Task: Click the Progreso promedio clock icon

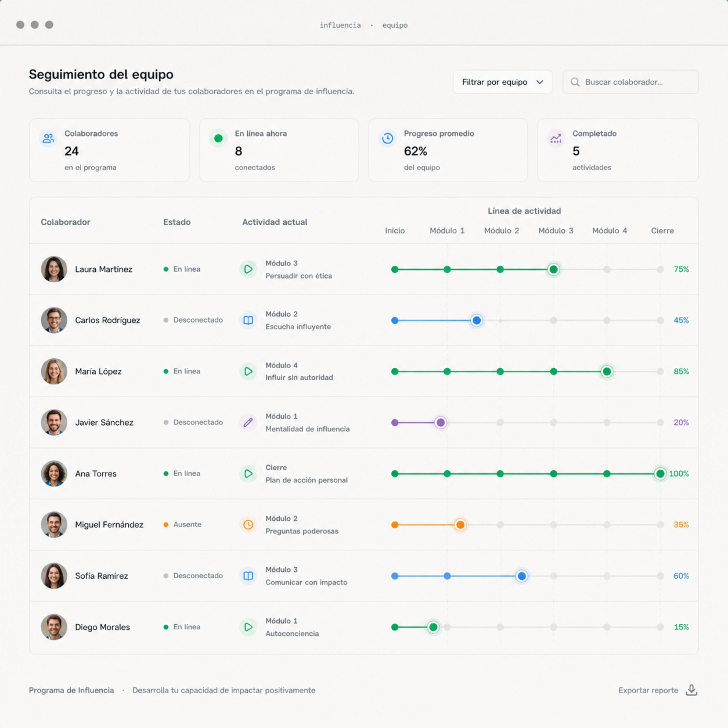Action: click(x=387, y=138)
